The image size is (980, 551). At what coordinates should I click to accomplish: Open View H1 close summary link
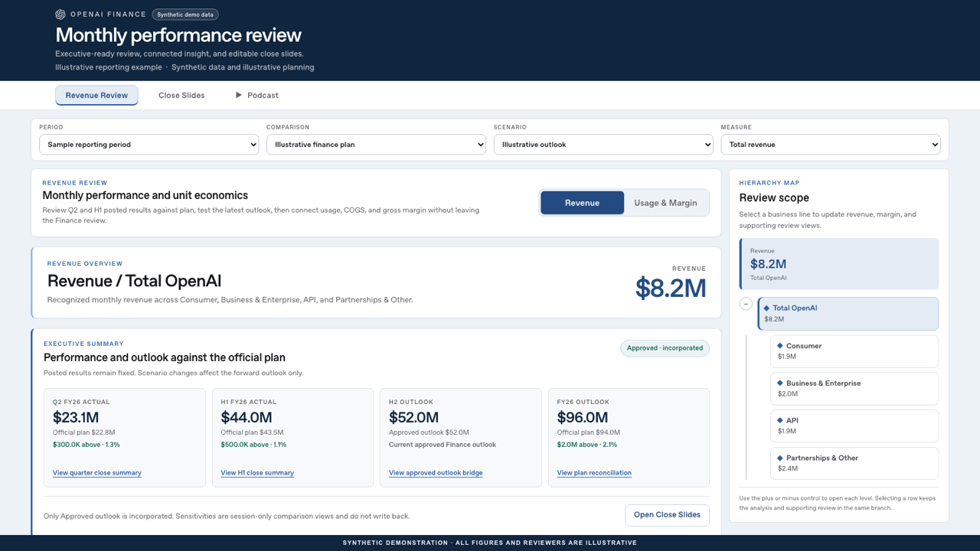[x=257, y=473]
